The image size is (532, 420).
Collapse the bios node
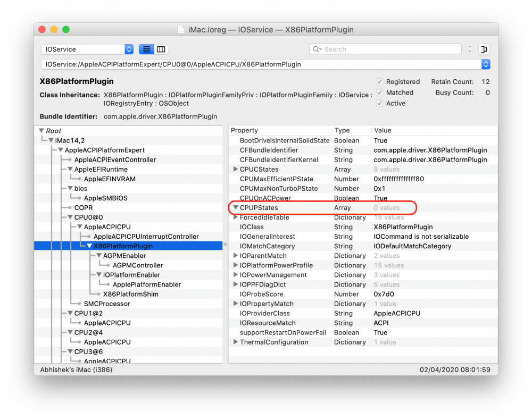[x=70, y=188]
